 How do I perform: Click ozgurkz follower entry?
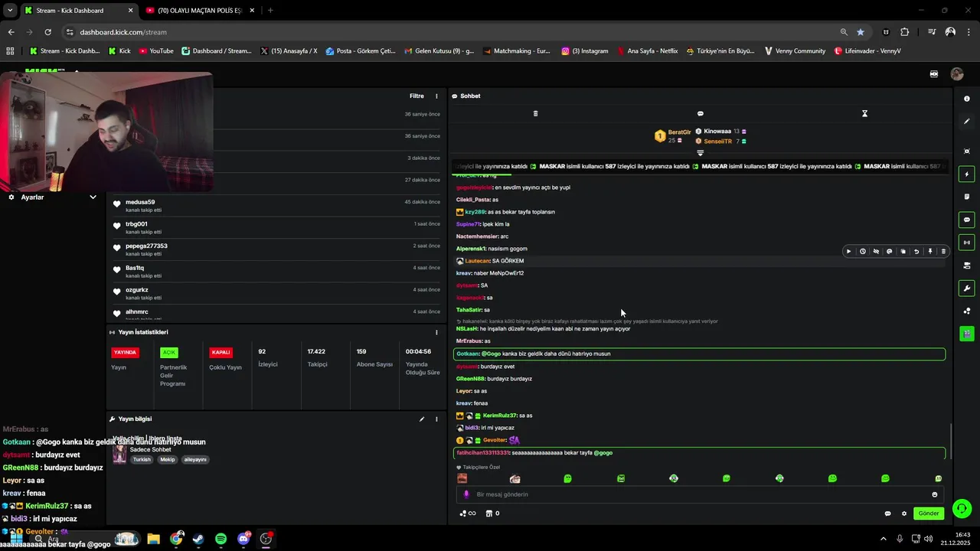point(276,293)
